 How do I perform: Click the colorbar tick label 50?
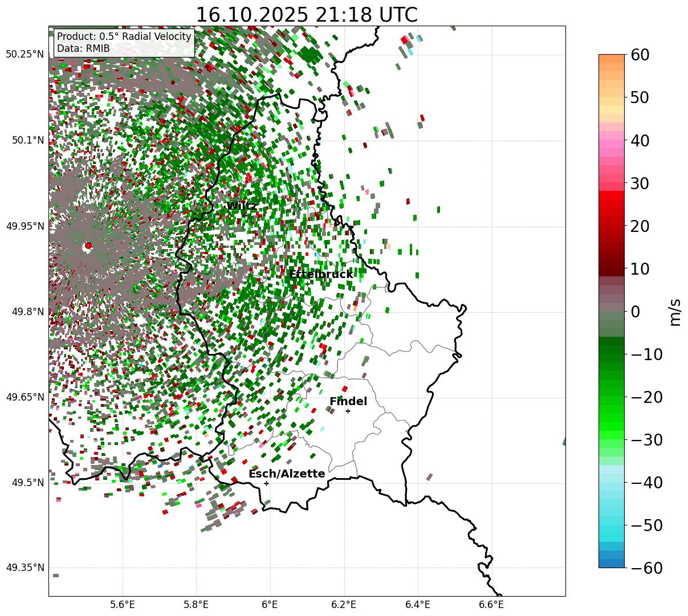(x=640, y=97)
